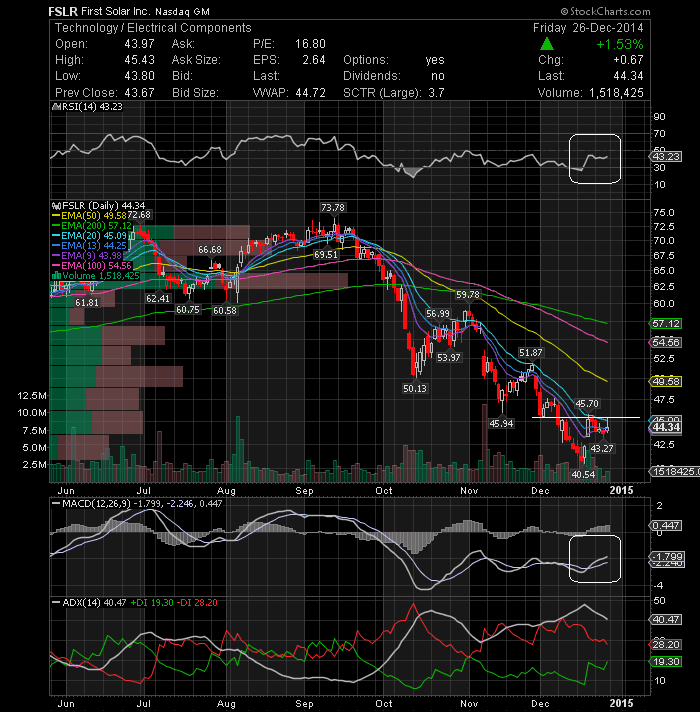Click the 69.51 price label
700x712 pixels.
tap(326, 255)
